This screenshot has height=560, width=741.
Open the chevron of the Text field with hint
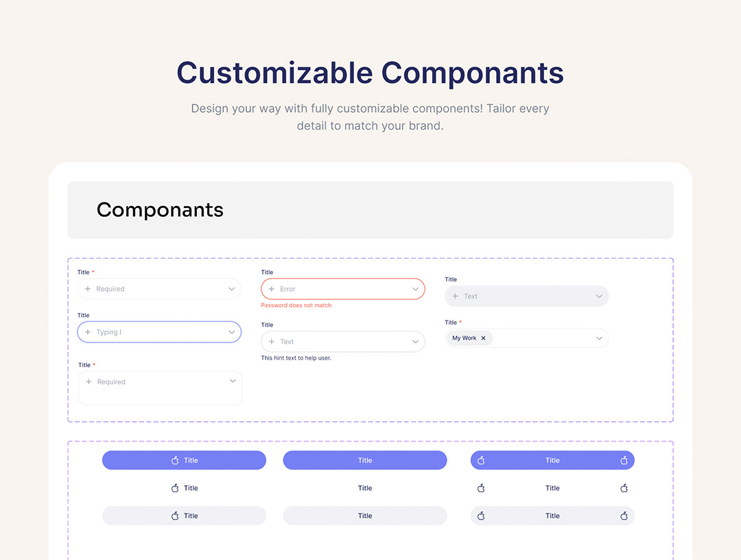click(415, 342)
